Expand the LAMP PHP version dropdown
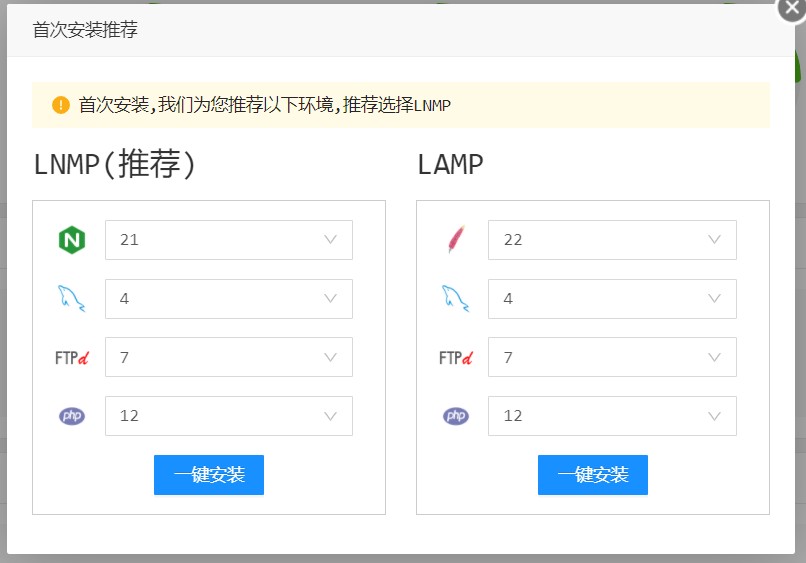 click(612, 416)
